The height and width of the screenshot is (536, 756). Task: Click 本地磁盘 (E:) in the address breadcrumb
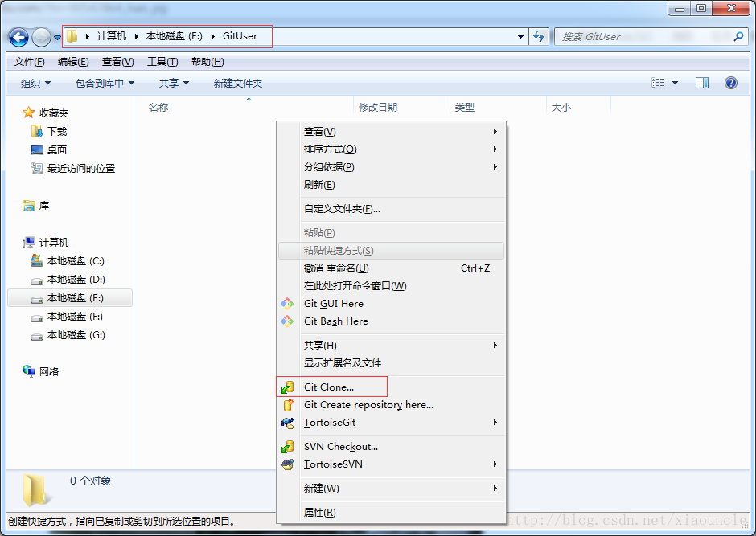[174, 36]
